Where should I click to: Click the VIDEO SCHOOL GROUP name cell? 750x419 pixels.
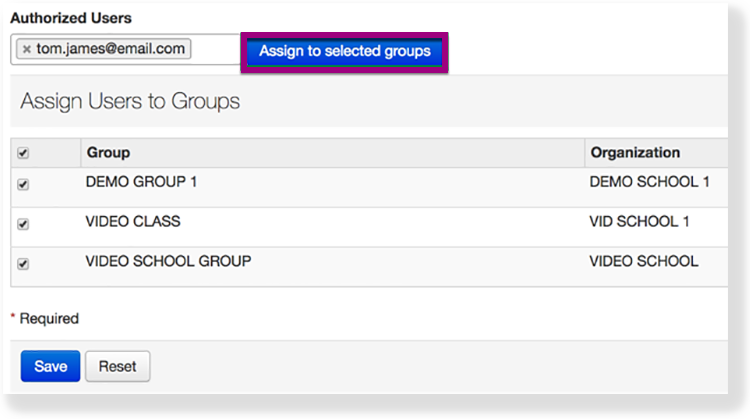(x=168, y=261)
